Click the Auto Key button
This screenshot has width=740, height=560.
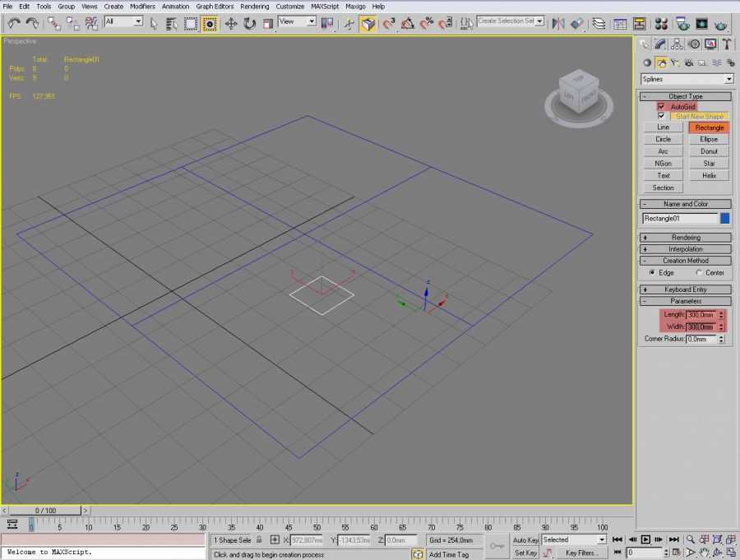pyautogui.click(x=525, y=540)
